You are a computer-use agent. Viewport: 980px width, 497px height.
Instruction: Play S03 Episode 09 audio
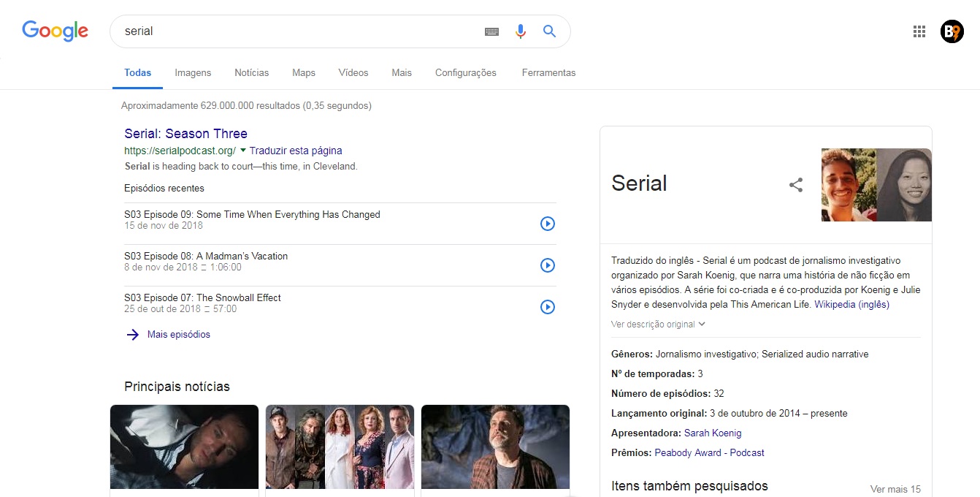point(548,224)
